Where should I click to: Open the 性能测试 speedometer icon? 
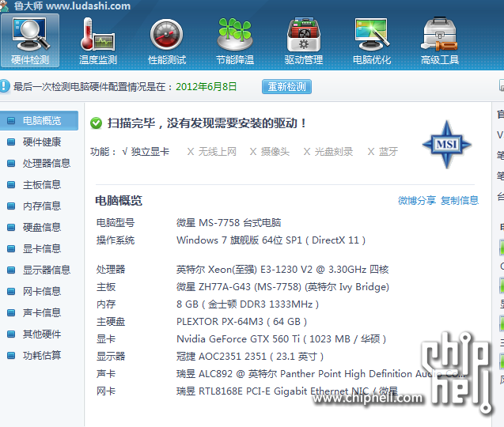point(167,40)
